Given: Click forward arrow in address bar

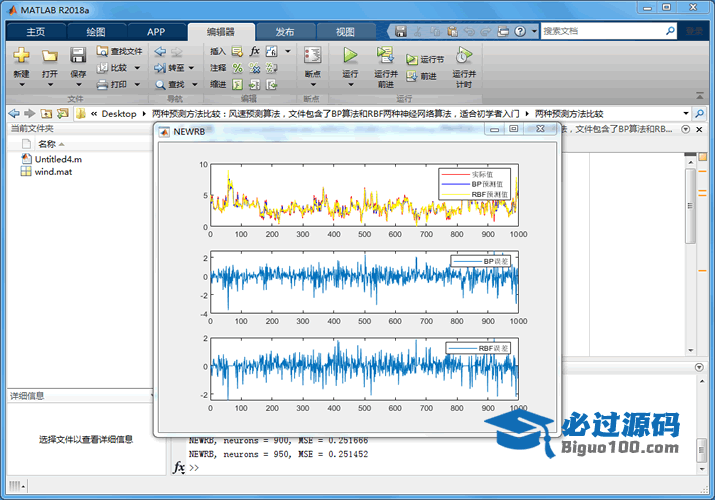Looking at the screenshot, I should 30,113.
